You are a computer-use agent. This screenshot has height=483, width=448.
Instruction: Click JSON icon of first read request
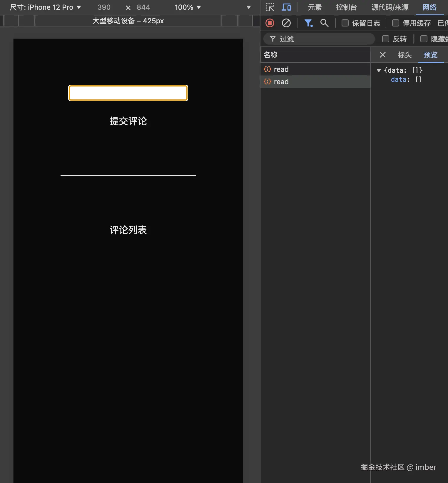268,69
